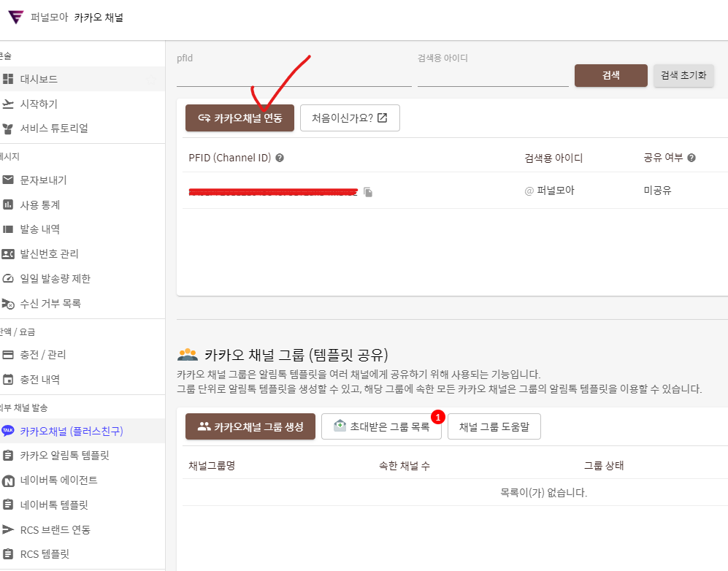
Task: Click the 카카오채널 talk bubble icon
Action: coord(8,430)
